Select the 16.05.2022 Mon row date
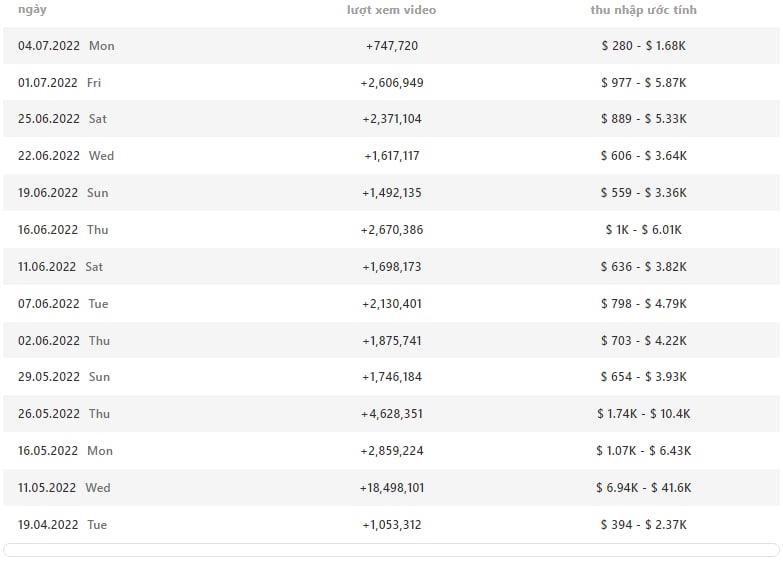This screenshot has height=565, width=783. click(65, 451)
